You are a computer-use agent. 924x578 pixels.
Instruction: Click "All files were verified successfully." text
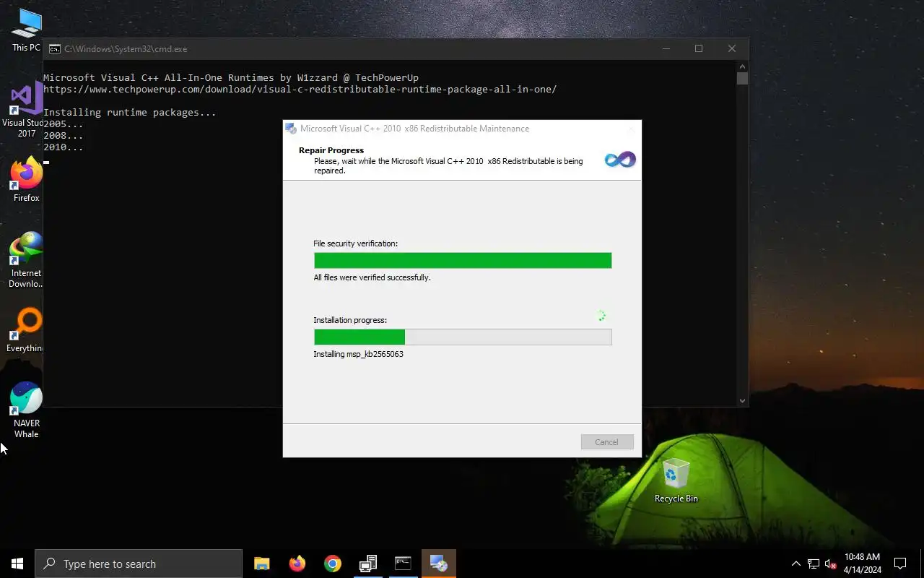[x=372, y=277]
